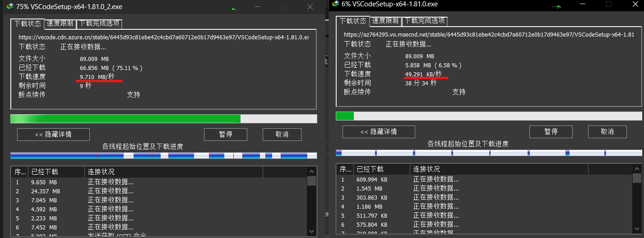Select thread row 1 with 609.994 KB
The image size is (644, 238).
coord(485,180)
